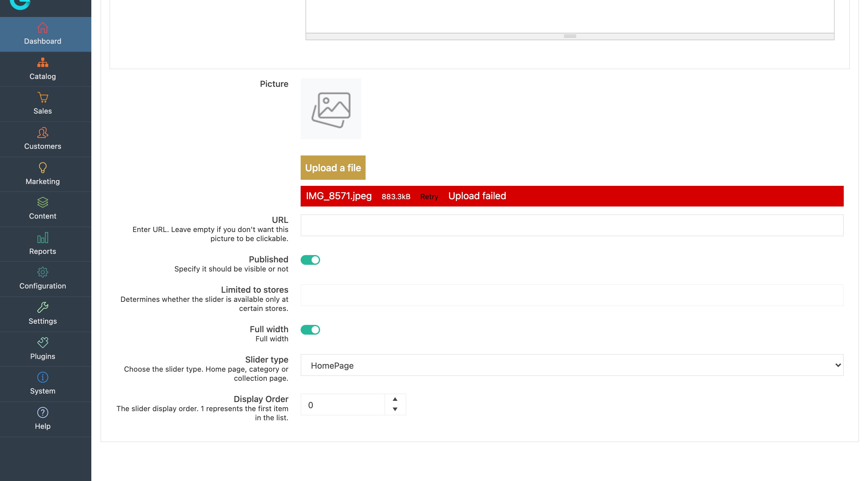Click the Reports bar chart icon

coord(42,237)
